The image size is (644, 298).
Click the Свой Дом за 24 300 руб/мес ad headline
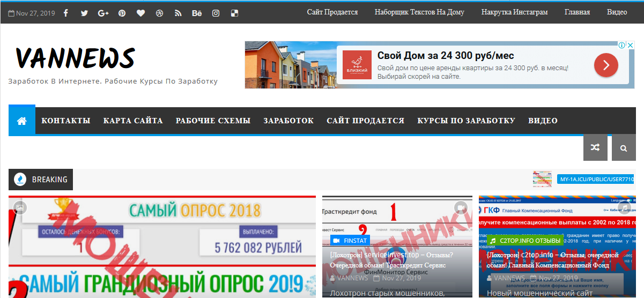pyautogui.click(x=446, y=56)
